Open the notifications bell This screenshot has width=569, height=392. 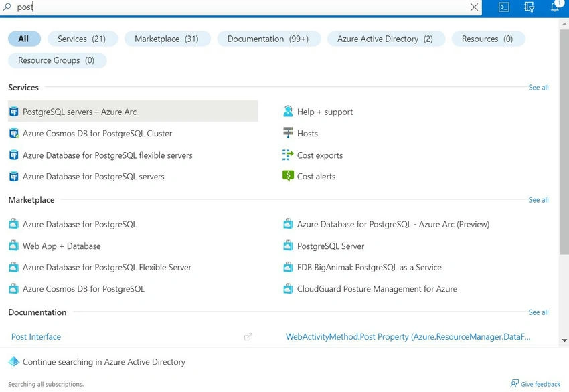pos(555,7)
